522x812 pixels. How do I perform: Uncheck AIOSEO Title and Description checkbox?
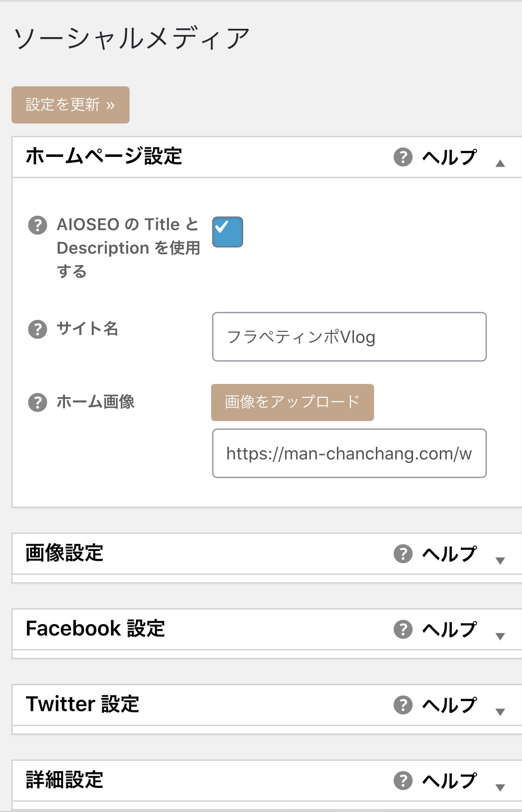(227, 232)
